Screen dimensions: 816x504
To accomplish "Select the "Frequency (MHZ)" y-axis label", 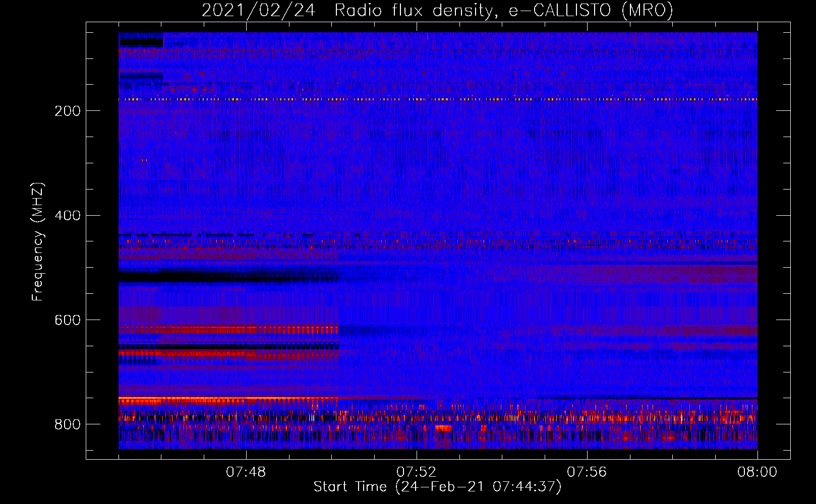I will pyautogui.click(x=38, y=242).
